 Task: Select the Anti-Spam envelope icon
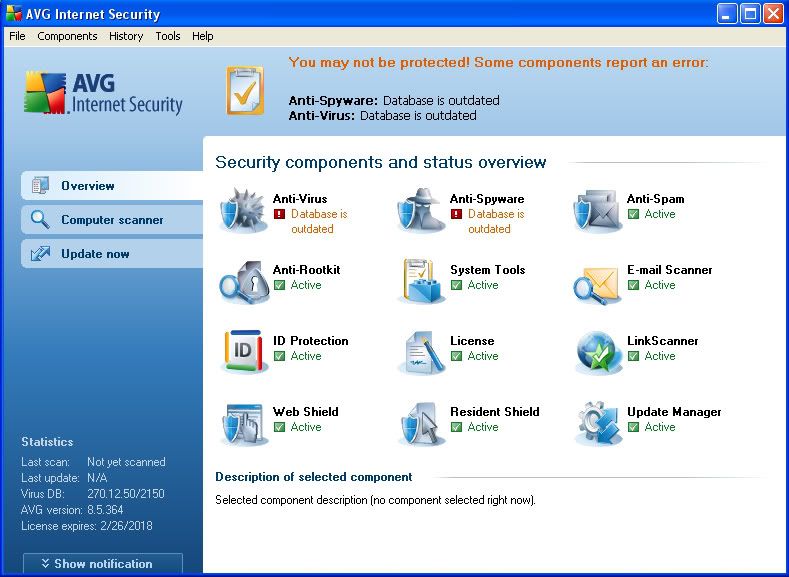(598, 211)
